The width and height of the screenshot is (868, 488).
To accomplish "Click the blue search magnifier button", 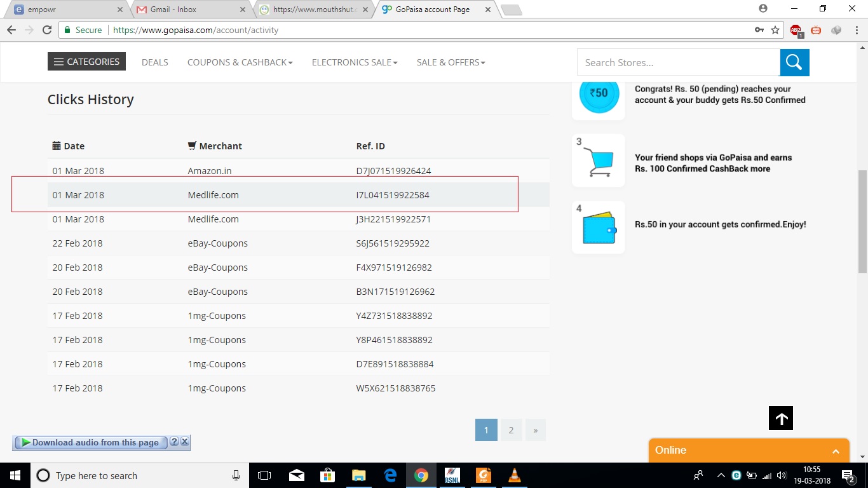I will (794, 62).
